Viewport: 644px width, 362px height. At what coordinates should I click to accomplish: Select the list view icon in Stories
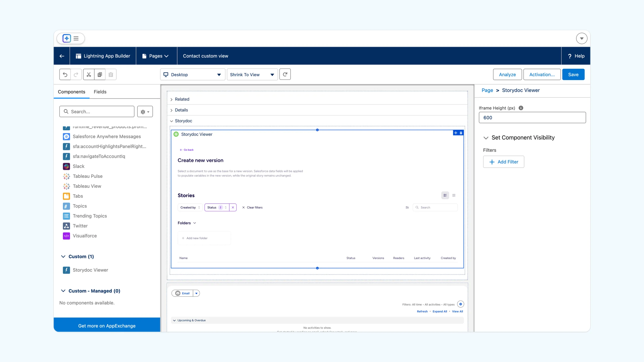[445, 195]
